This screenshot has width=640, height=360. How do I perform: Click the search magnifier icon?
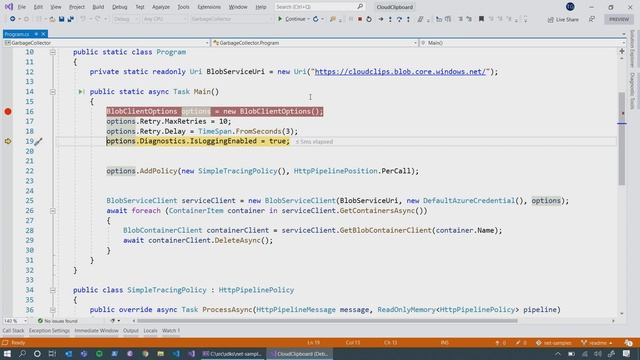point(360,7)
